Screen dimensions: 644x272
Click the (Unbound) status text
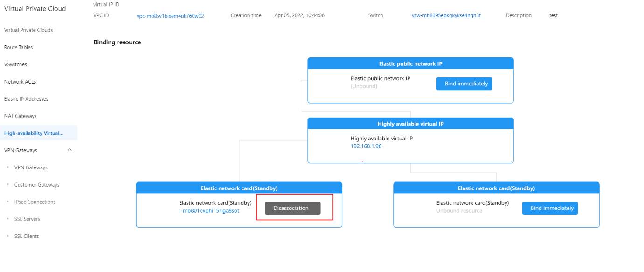pyautogui.click(x=364, y=86)
